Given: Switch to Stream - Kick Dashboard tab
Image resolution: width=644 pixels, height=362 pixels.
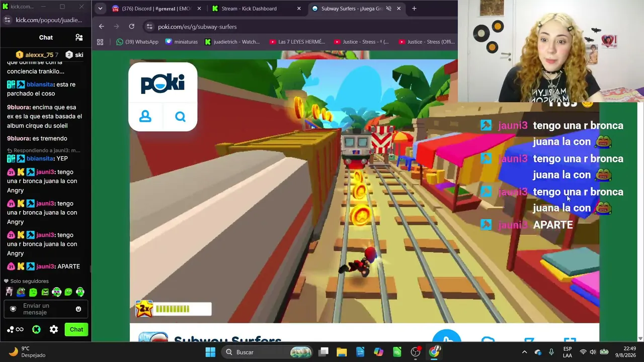Looking at the screenshot, I should [256, 9].
